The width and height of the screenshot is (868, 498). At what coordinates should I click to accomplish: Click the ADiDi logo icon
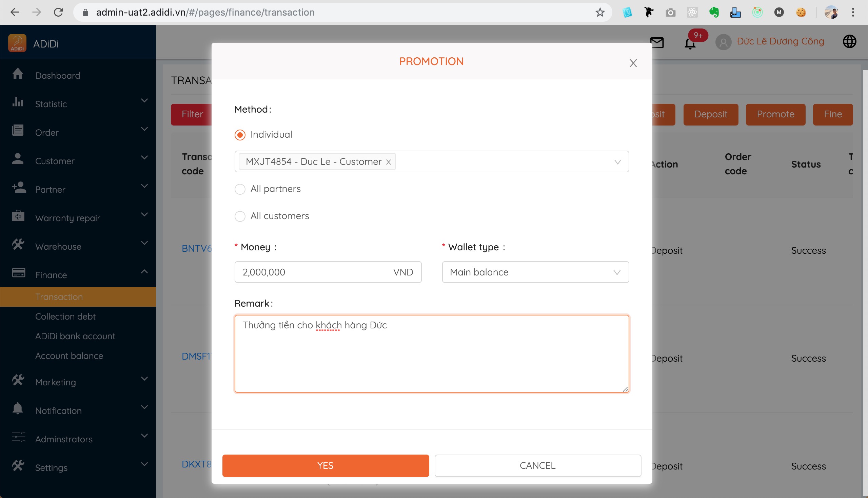17,43
